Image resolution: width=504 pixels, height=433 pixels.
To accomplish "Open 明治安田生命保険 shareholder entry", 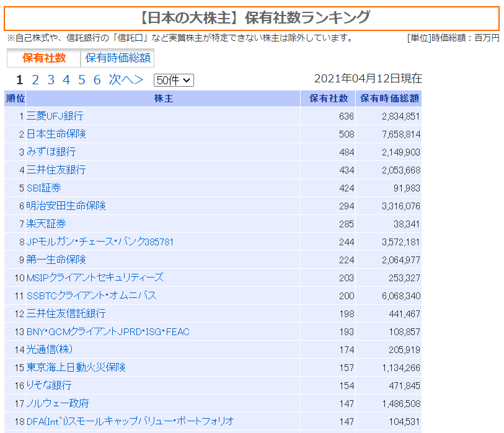I will click(x=66, y=206).
